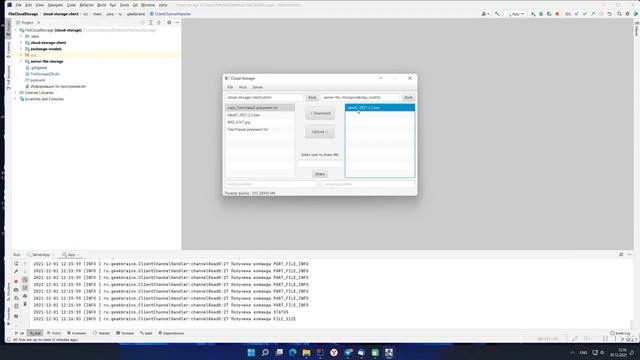This screenshot has height=360, width=640.
Task: Open the Project view dropdown
Action: pyautogui.click(x=28, y=22)
